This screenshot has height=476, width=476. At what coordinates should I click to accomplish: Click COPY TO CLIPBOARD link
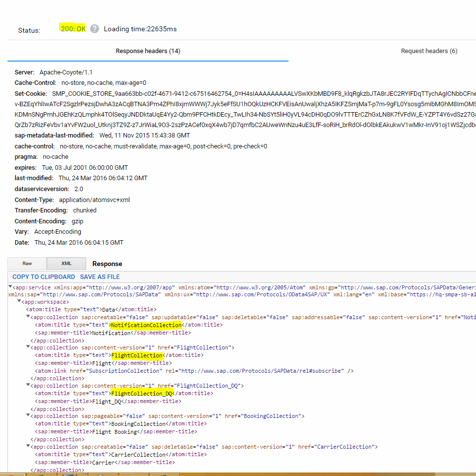click(44, 277)
